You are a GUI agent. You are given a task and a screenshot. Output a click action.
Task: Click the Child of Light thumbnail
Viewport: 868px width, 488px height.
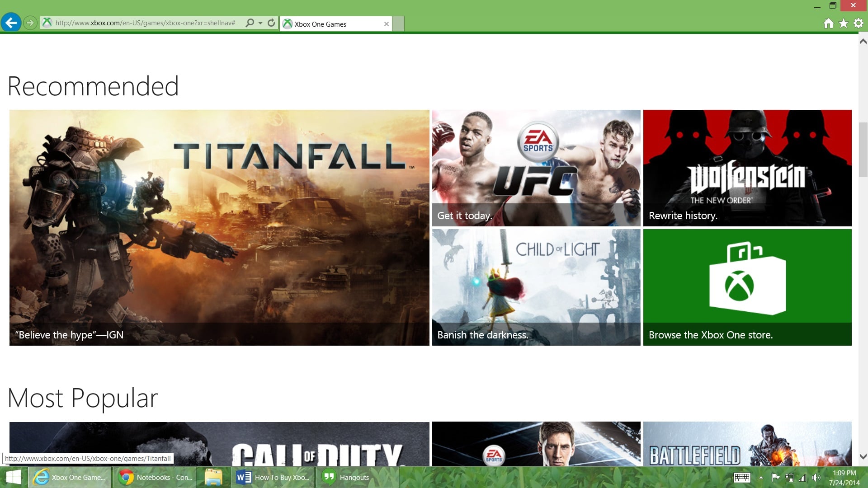[536, 287]
